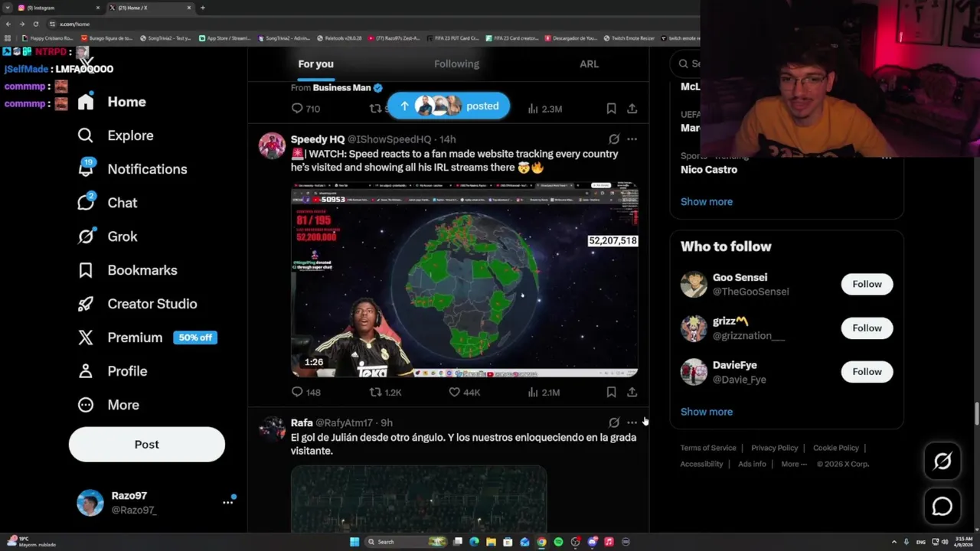Open Rafa's stadium video thumbnail

pyautogui.click(x=419, y=498)
